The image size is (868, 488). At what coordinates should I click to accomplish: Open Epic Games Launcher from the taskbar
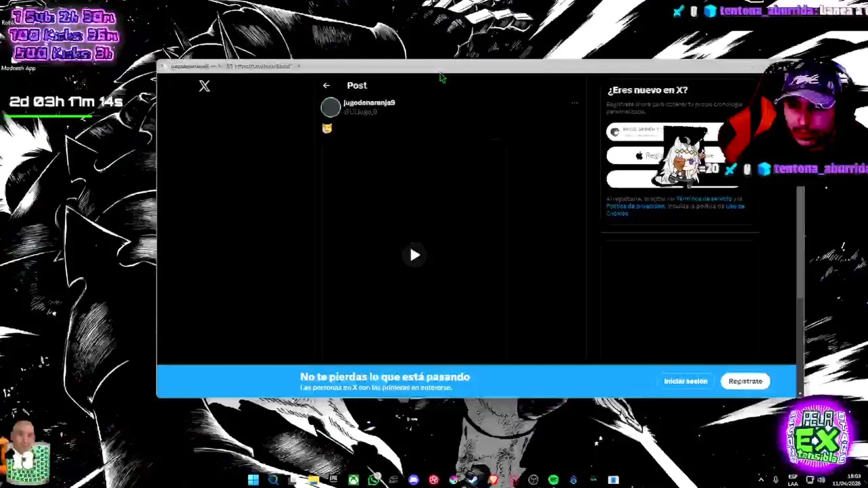pos(333,480)
